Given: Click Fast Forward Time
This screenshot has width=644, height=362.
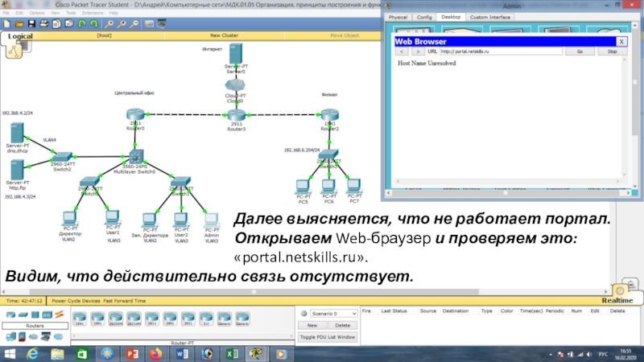Looking at the screenshot, I should 125,301.
